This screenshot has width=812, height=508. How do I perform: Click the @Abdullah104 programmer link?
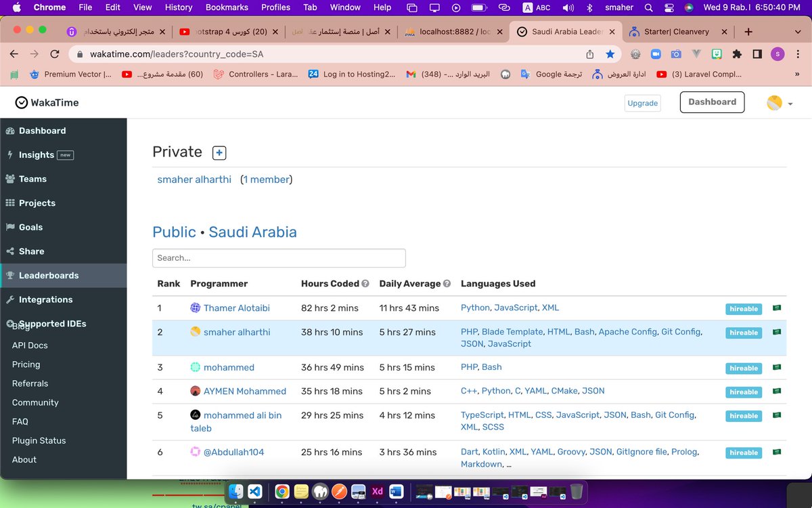click(233, 452)
